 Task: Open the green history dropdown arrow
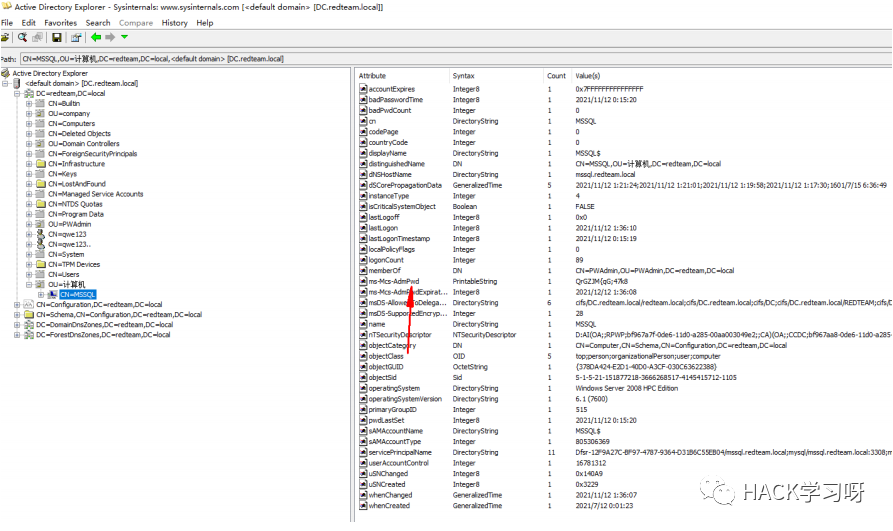click(124, 37)
